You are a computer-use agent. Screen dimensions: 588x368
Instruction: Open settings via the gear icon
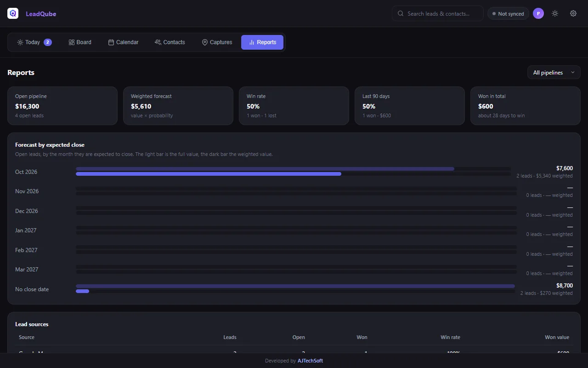tap(573, 13)
